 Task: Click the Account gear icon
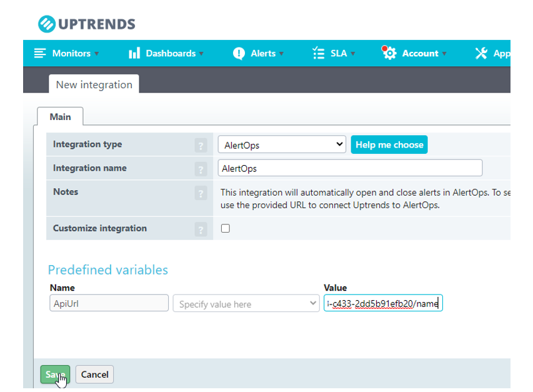[x=389, y=53]
